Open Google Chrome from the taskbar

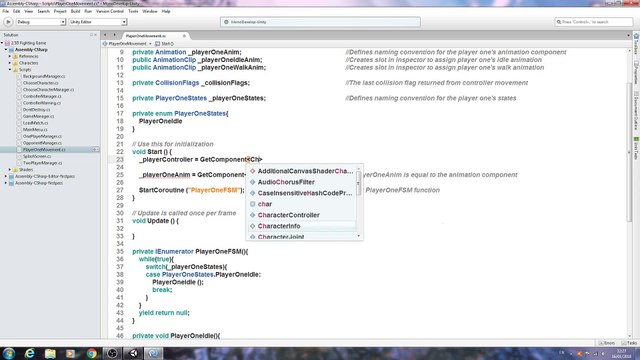[91, 353]
